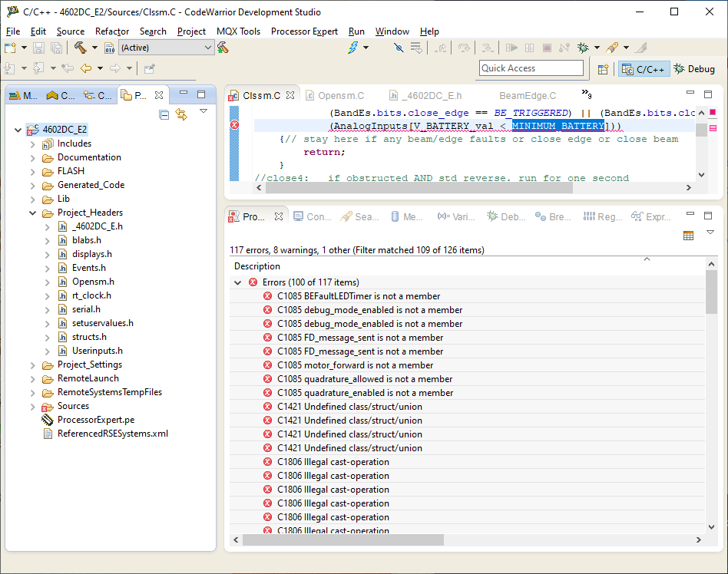
Task: Open the MQX Tools menu
Action: click(x=238, y=31)
